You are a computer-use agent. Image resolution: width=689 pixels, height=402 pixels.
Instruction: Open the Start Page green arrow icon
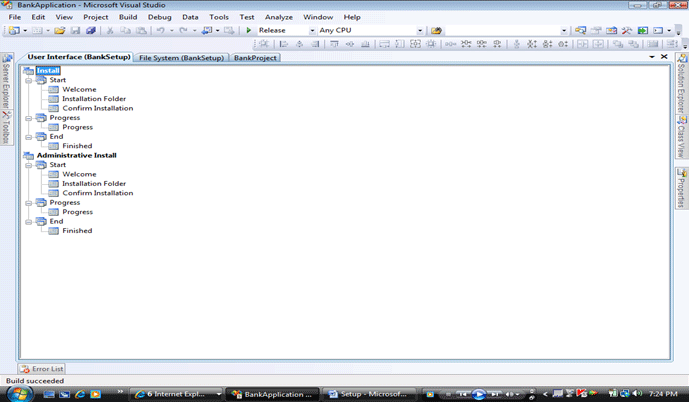(643, 30)
